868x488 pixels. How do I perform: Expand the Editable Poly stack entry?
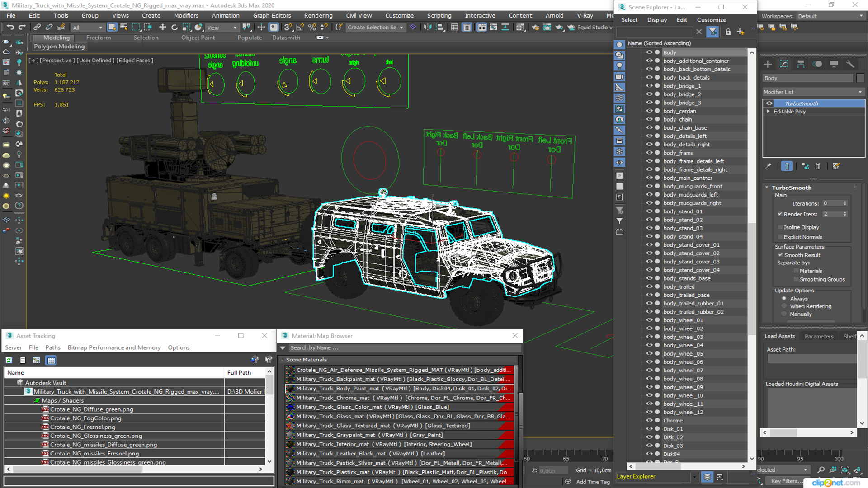pos(768,112)
